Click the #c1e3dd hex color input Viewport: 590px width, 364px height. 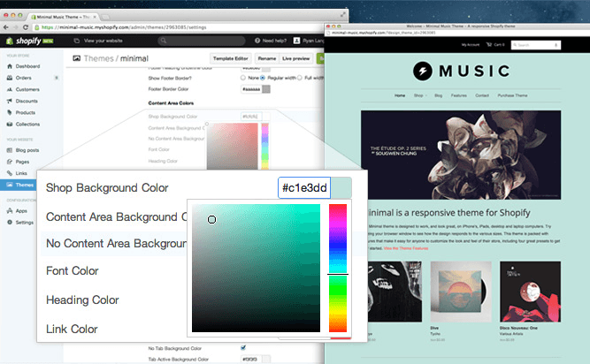pos(304,188)
